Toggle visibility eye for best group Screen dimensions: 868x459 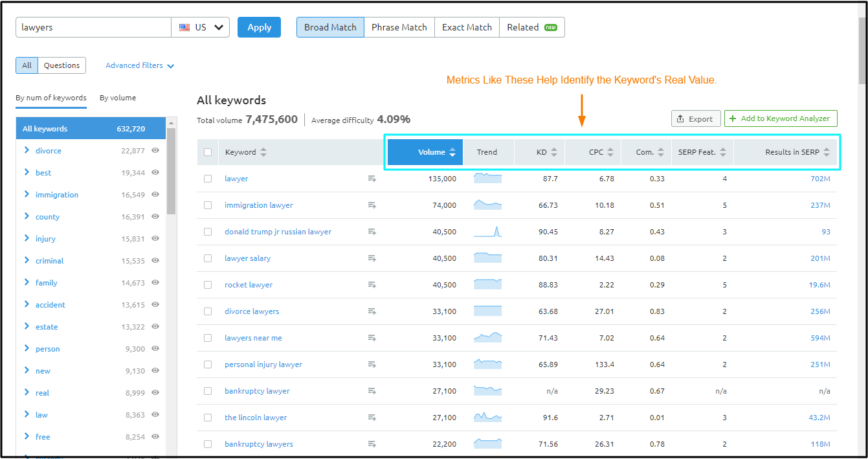[155, 172]
